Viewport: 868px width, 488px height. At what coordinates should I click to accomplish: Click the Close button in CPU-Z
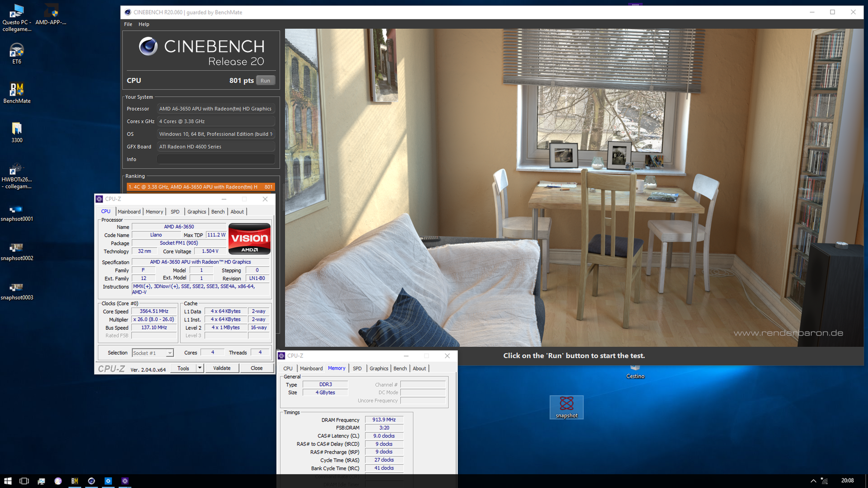point(256,368)
